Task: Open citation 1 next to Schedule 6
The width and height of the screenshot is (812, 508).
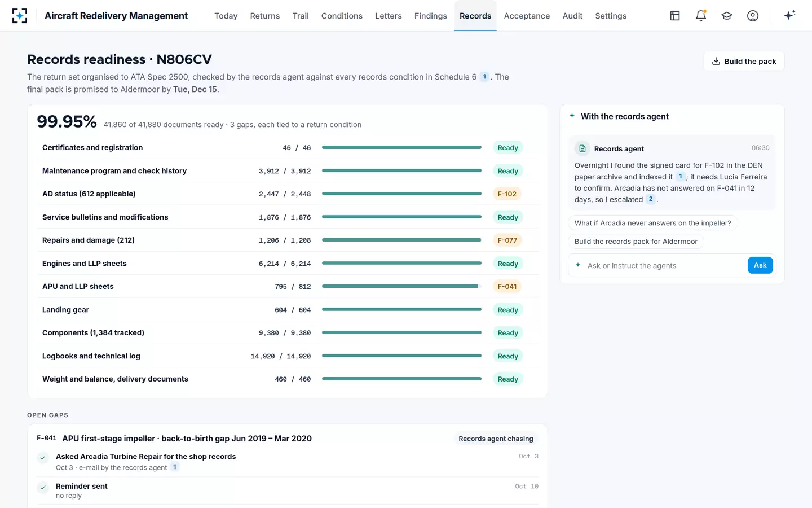Action: 484,77
